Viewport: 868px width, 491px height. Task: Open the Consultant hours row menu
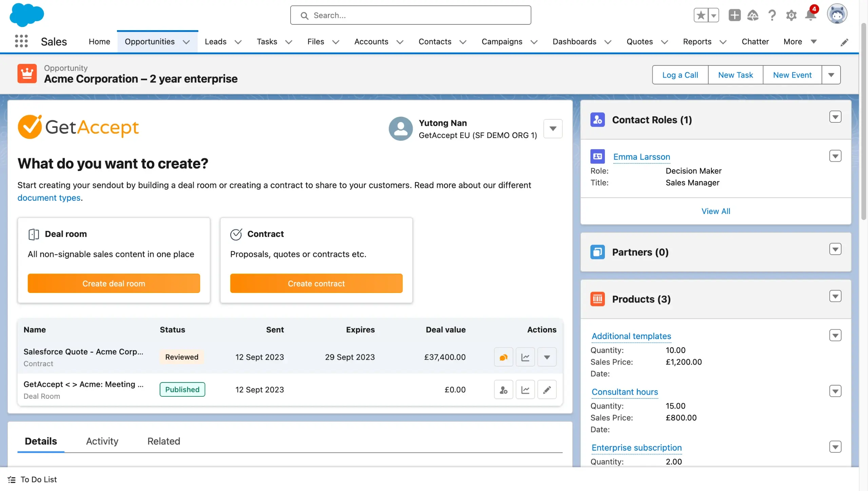tap(835, 391)
